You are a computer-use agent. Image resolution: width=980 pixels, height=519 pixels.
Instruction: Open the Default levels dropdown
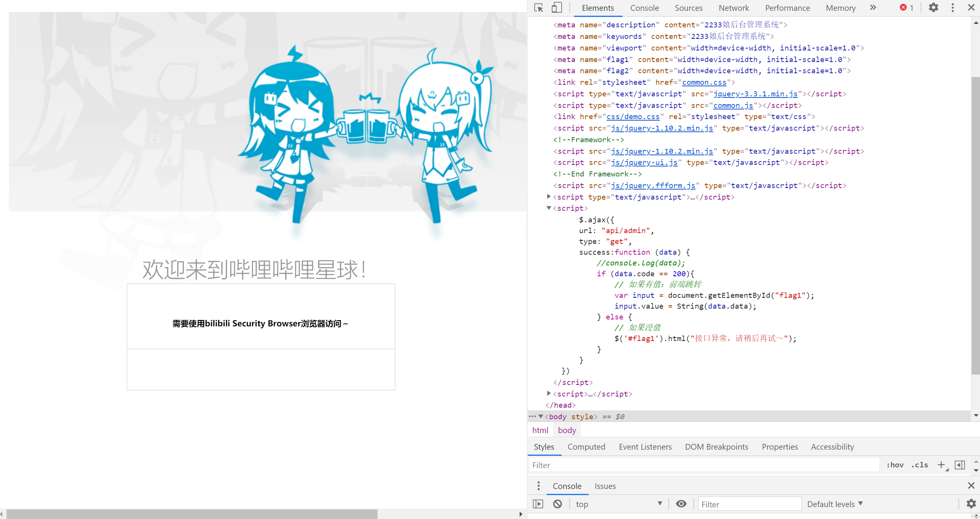tap(835, 504)
